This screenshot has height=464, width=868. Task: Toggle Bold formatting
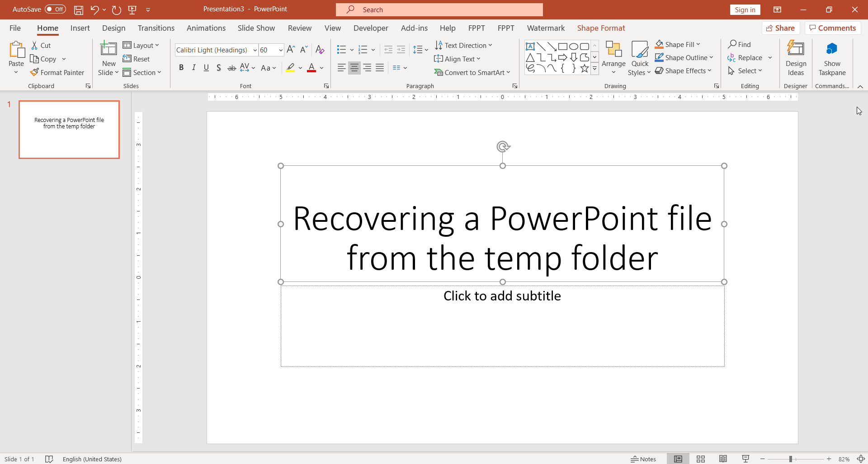pos(181,68)
